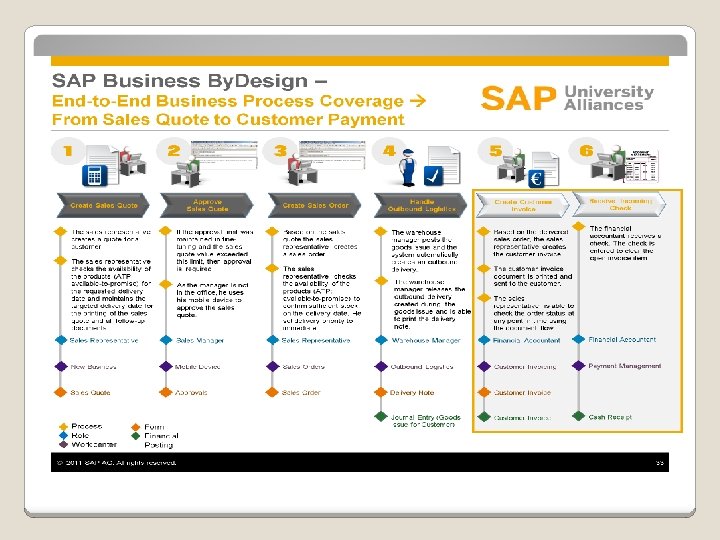Screen dimensions: 720x540
Task: Click the purple diamond beside Outbound Logistics
Action: coord(381,366)
